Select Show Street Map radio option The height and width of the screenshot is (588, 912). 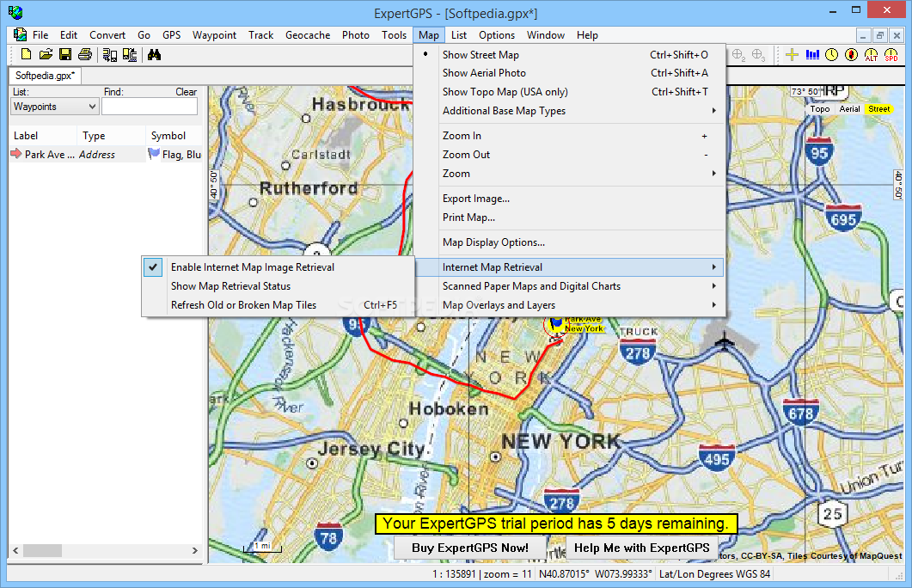click(570, 55)
